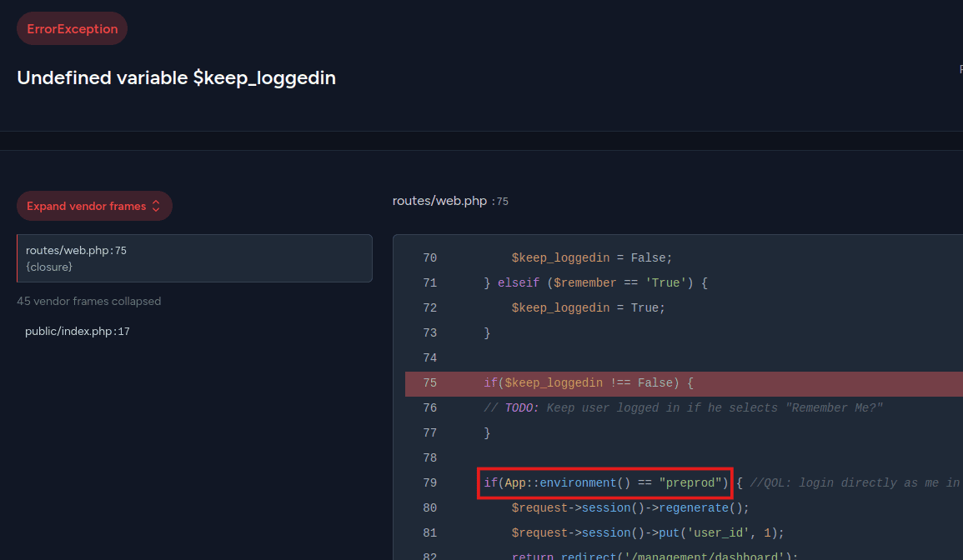Click the {closure} label in the stack frame
Image resolution: width=963 pixels, height=560 pixels.
coord(49,267)
